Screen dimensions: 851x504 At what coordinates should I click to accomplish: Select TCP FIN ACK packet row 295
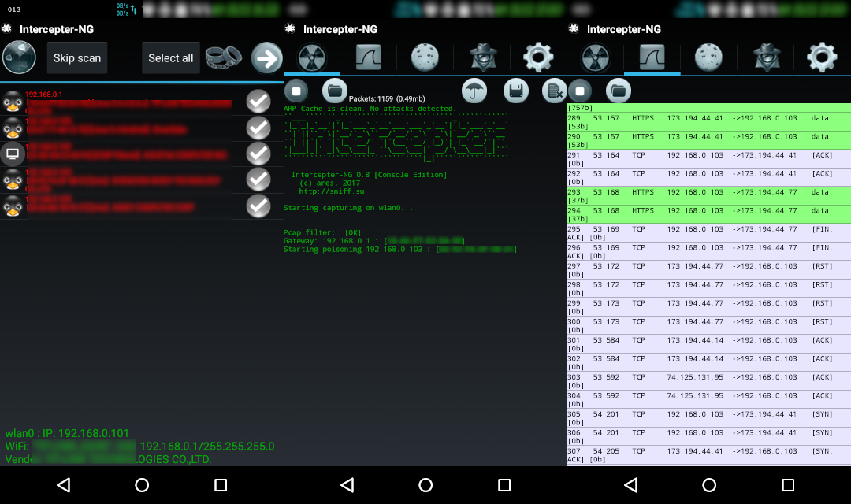[x=709, y=233]
